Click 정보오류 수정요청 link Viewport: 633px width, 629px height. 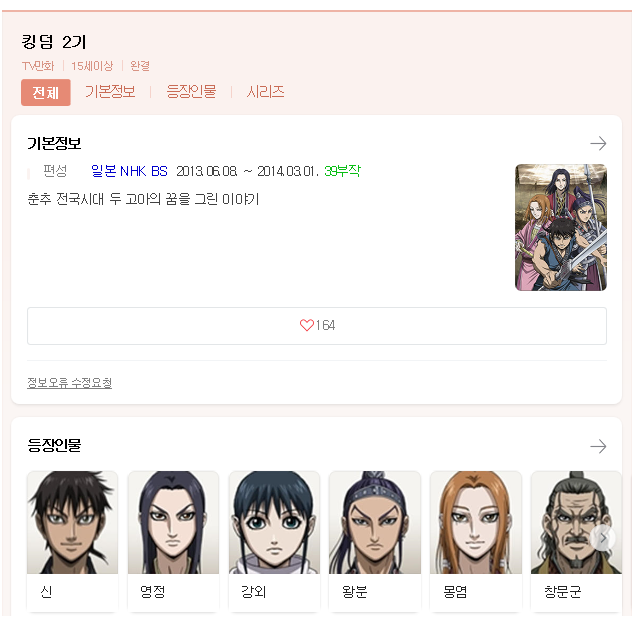[x=69, y=382]
